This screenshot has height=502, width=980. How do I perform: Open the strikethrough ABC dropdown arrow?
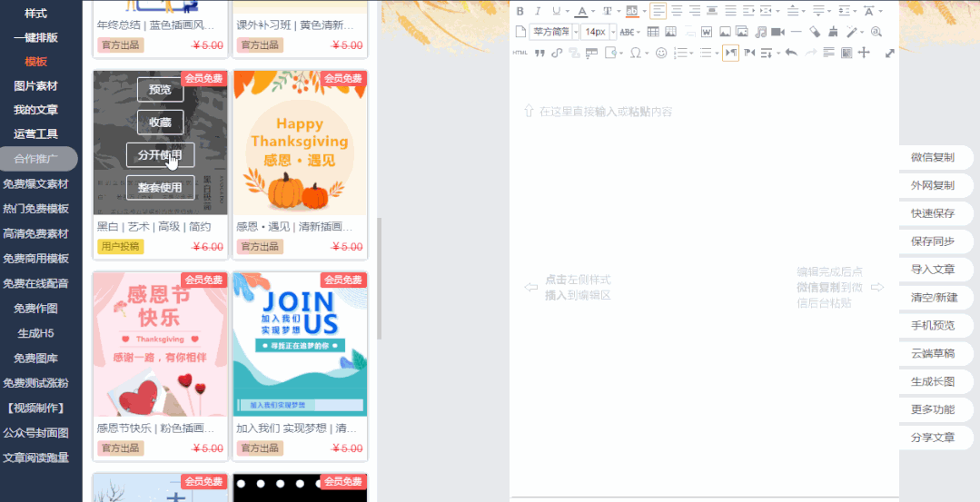[638, 32]
